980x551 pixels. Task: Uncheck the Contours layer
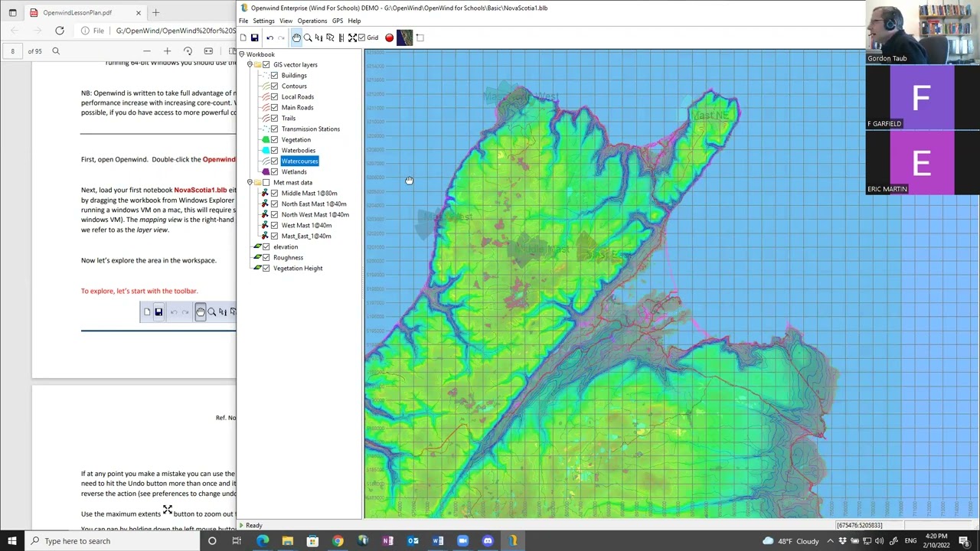click(x=274, y=86)
